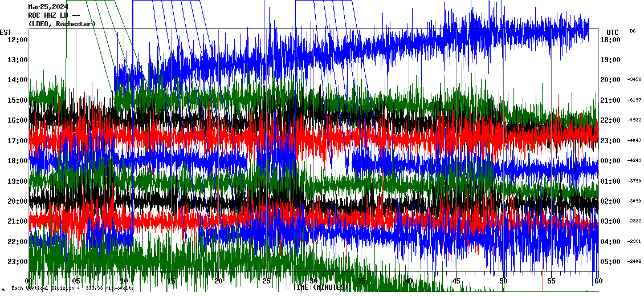Click the UTC axis header
This screenshot has width=644, height=296.
click(x=613, y=32)
